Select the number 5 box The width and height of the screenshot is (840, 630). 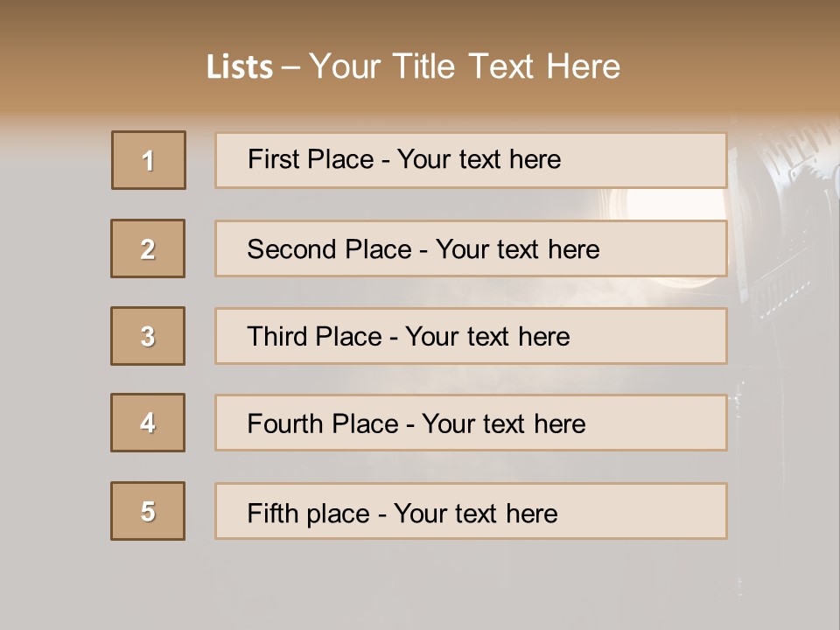pyautogui.click(x=148, y=511)
